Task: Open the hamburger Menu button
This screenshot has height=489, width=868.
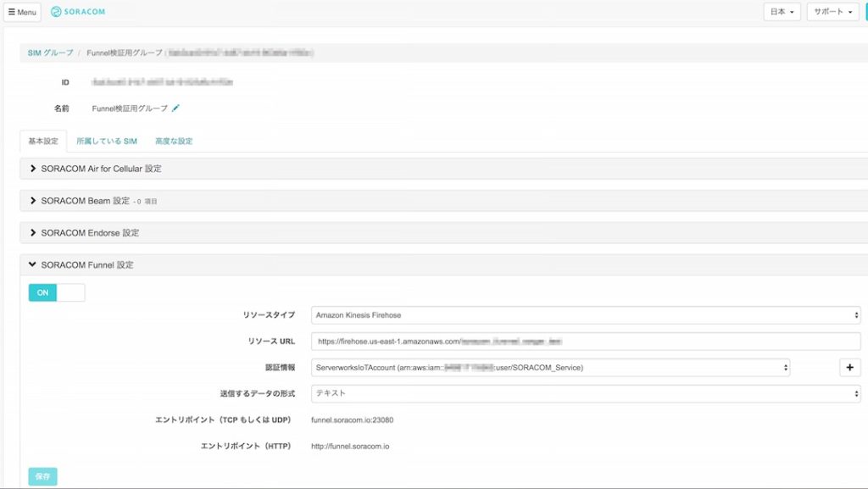Action: coord(22,12)
